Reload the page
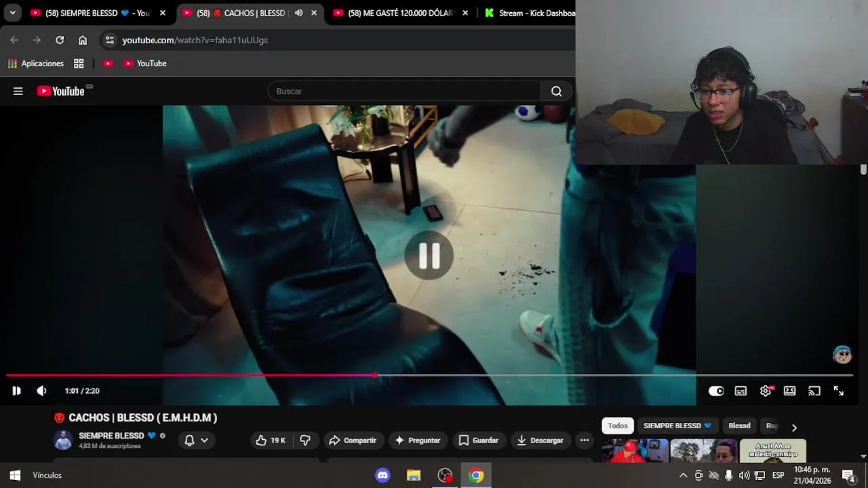The image size is (868, 488). (x=60, y=40)
